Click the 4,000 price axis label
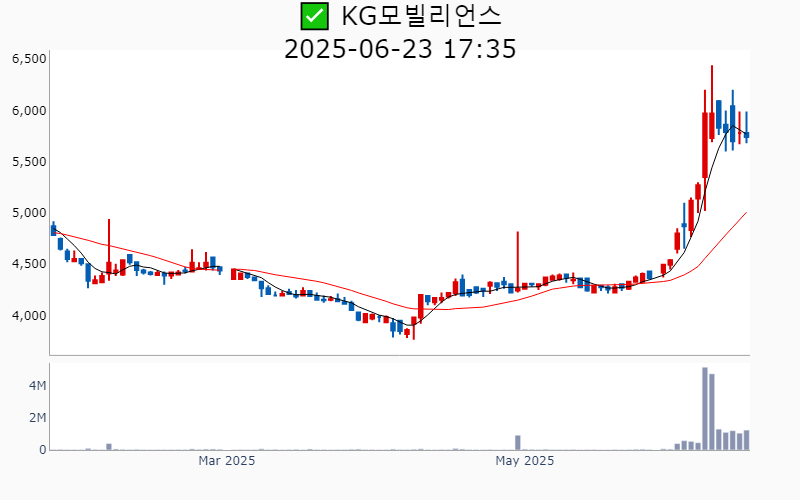 29,315
